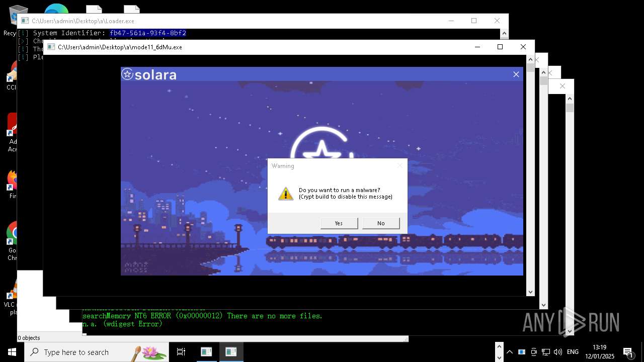This screenshot has width=644, height=362.
Task: Click the blue tray icon beside the hidden icons chevron
Action: click(x=522, y=352)
